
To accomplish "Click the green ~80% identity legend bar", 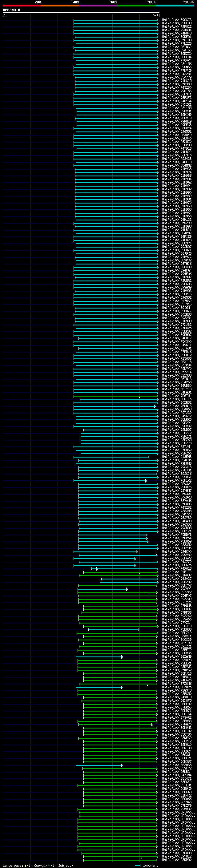I will (136, 6).
